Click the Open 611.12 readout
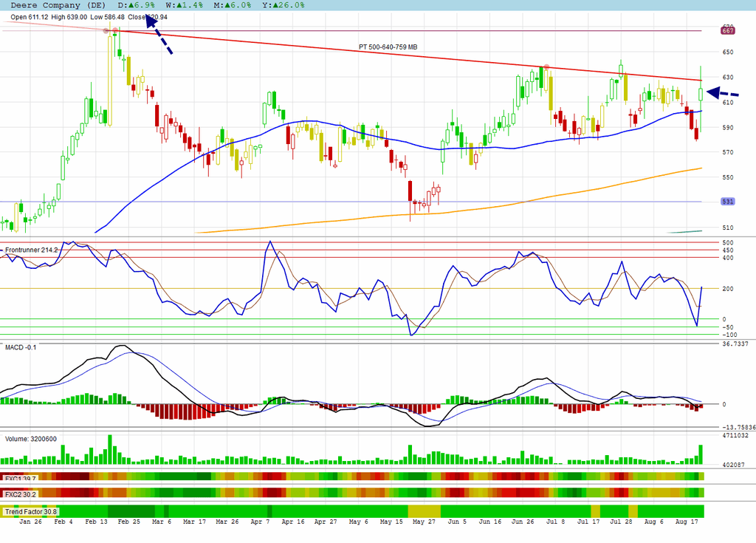Viewport: 756px width, 543px height. pos(30,17)
